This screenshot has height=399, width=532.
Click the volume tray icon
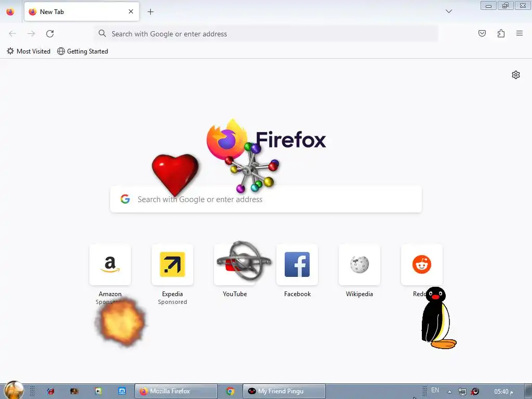click(475, 392)
